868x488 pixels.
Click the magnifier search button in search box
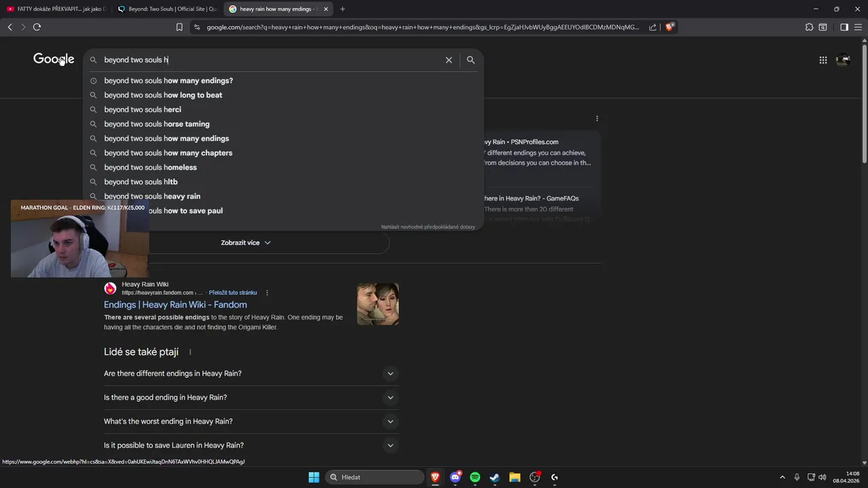[x=471, y=60]
